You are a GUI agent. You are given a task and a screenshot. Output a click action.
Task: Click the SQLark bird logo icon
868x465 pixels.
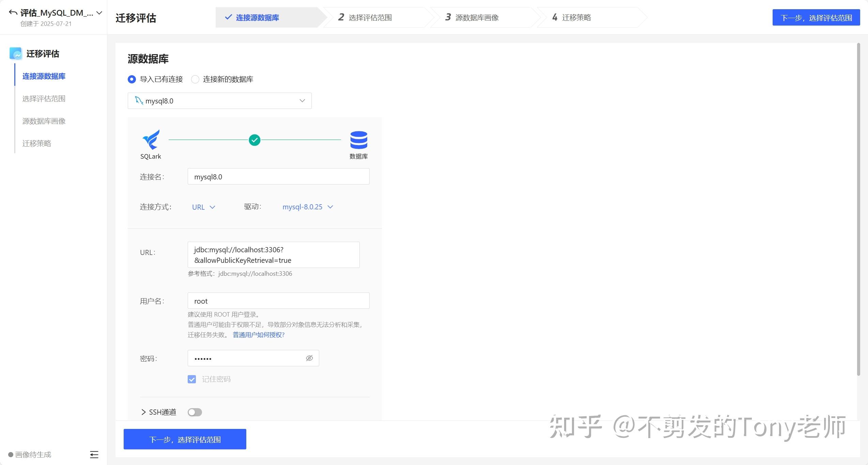[x=151, y=140]
